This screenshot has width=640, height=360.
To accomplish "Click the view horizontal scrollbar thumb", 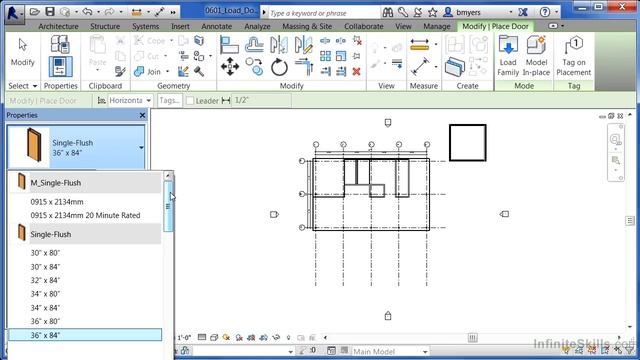I will [472, 338].
